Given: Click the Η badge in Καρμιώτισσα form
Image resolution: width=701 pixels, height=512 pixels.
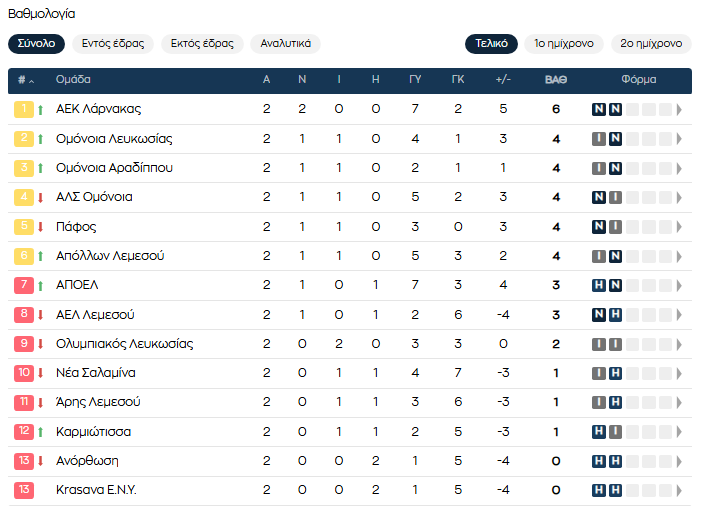Looking at the screenshot, I should (599, 432).
